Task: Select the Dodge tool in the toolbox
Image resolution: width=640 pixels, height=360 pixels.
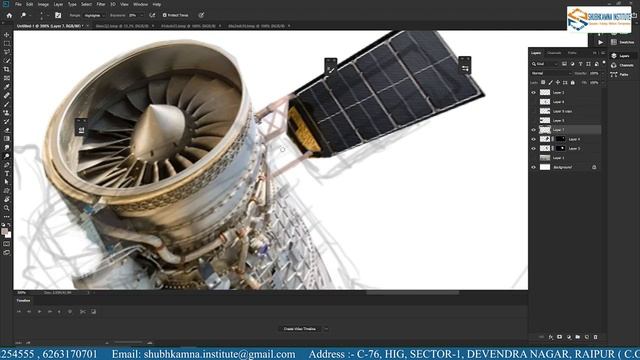Action: (7, 156)
